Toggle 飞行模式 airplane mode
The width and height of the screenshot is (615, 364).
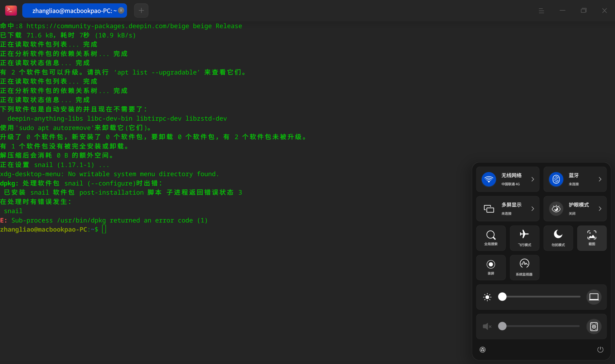[524, 238]
